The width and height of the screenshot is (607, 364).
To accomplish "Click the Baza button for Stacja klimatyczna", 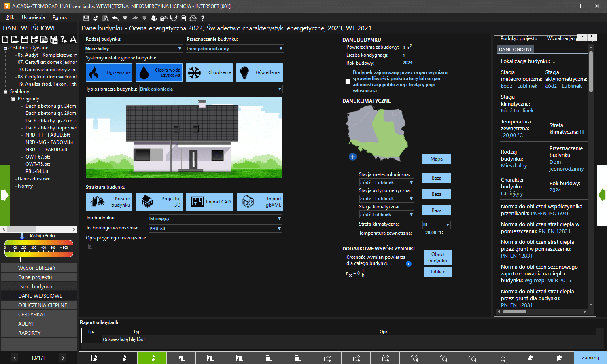I will coord(437,210).
